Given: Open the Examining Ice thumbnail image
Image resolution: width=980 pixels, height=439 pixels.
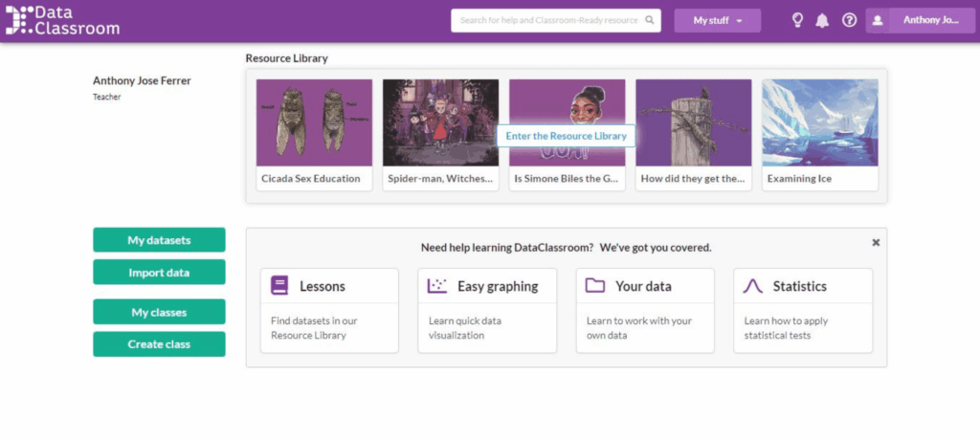Looking at the screenshot, I should click(x=820, y=122).
